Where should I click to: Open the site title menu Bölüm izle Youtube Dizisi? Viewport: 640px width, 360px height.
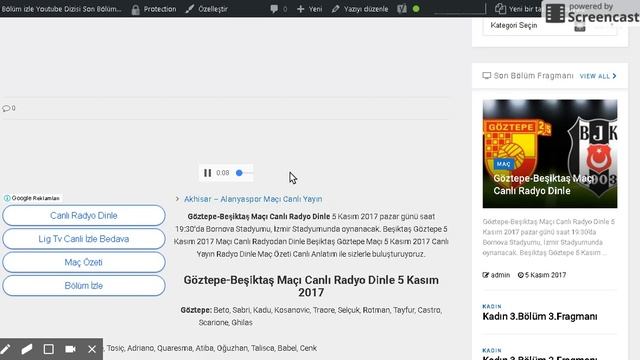(61, 9)
